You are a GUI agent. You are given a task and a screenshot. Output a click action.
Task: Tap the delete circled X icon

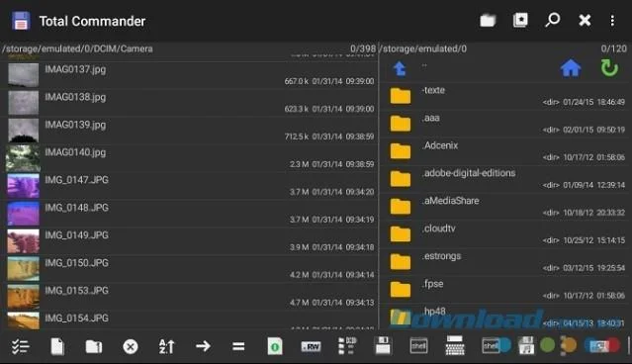[131, 346]
